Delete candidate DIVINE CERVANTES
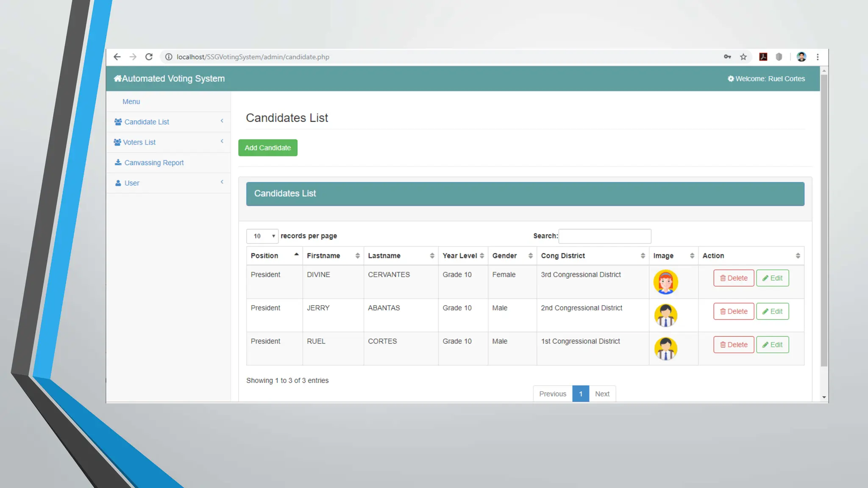This screenshot has height=488, width=868. [733, 278]
